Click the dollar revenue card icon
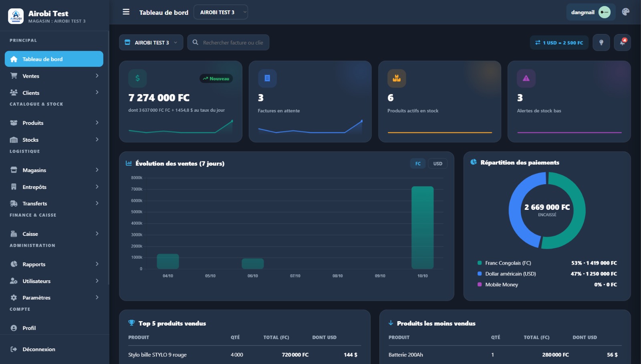Screen dimensions: 641x364 coord(137,78)
